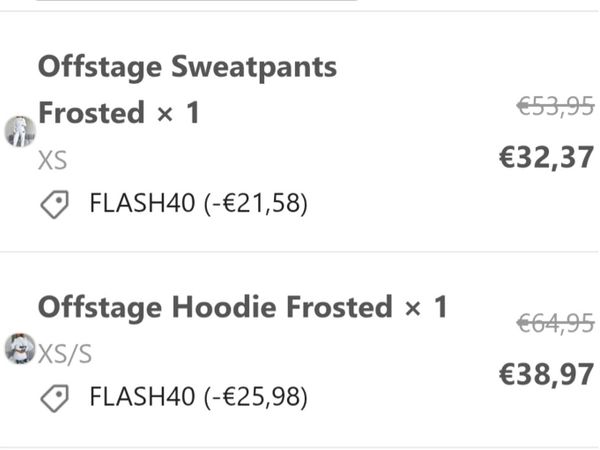Click the Offstage Sweatpants product thumbnail
This screenshot has width=600, height=450.
pyautogui.click(x=20, y=131)
